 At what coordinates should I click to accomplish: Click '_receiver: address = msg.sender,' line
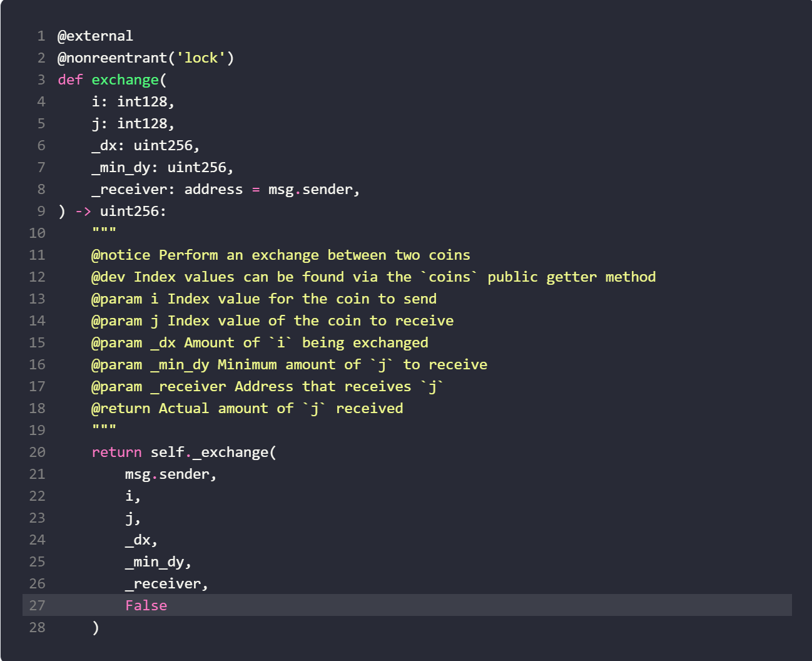click(x=226, y=189)
